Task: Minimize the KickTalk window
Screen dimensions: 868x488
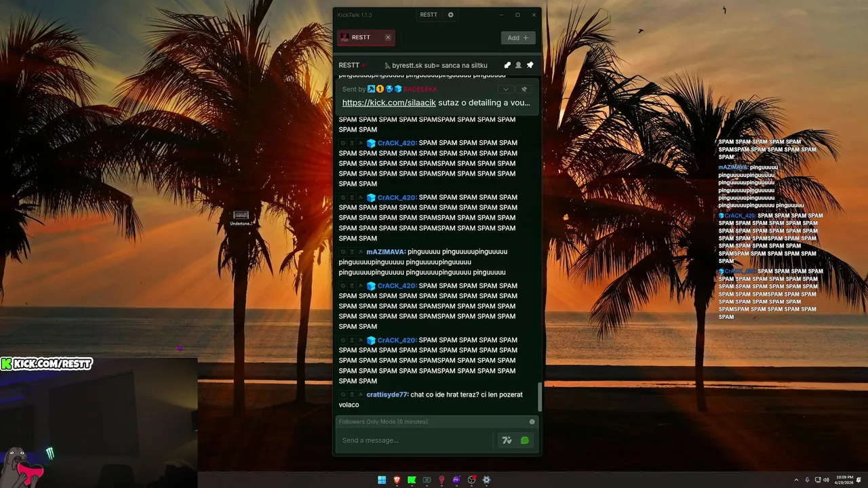Action: (501, 15)
